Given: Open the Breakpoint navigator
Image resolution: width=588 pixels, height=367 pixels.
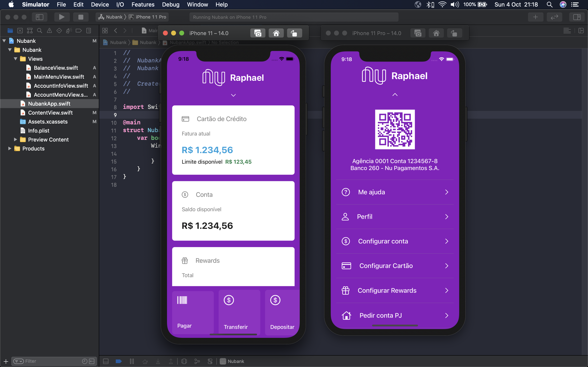Looking at the screenshot, I should pos(79,31).
